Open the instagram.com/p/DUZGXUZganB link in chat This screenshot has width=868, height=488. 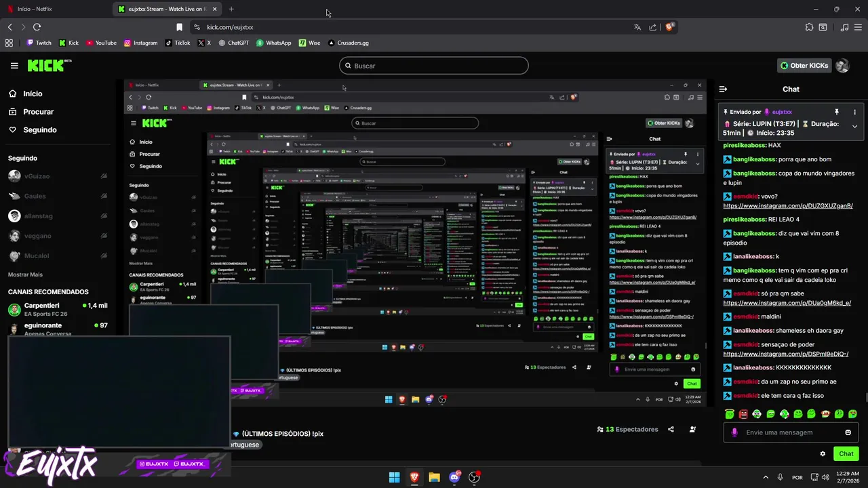(x=788, y=205)
